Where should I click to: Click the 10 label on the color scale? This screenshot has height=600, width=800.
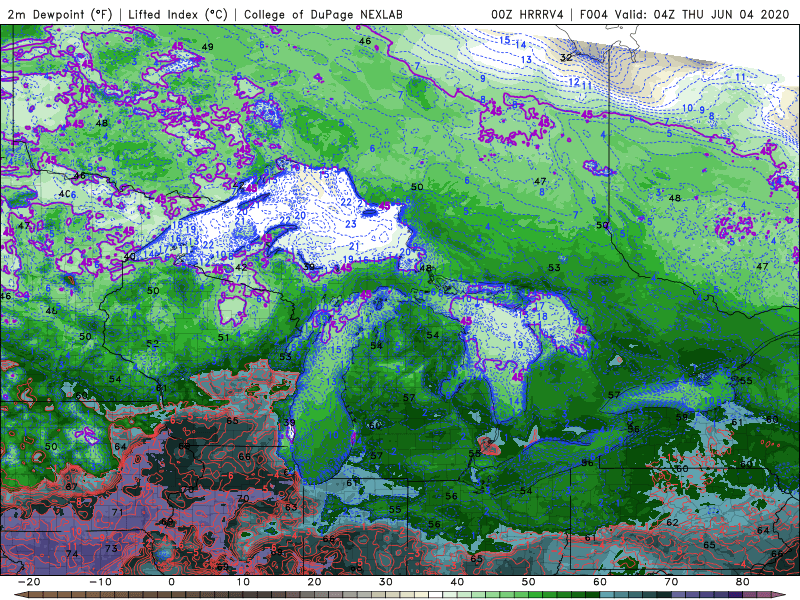(243, 582)
